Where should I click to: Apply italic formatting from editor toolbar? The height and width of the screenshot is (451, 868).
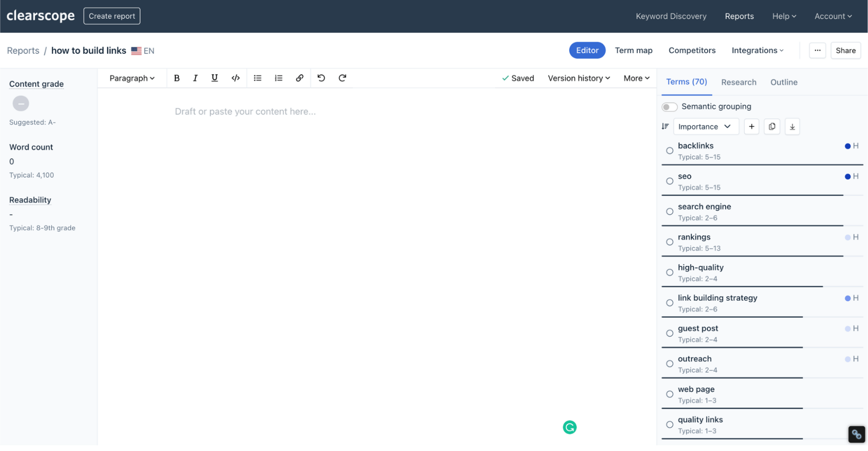[195, 78]
